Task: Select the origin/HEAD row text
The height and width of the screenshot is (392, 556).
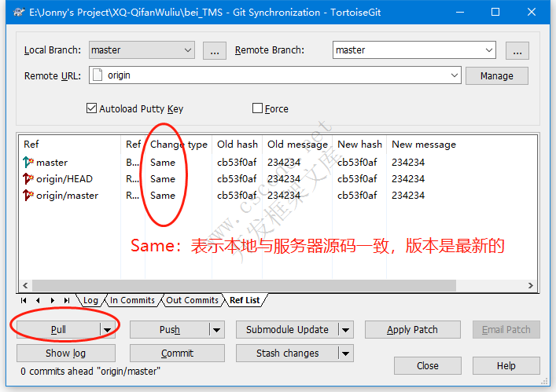Action: pos(64,179)
